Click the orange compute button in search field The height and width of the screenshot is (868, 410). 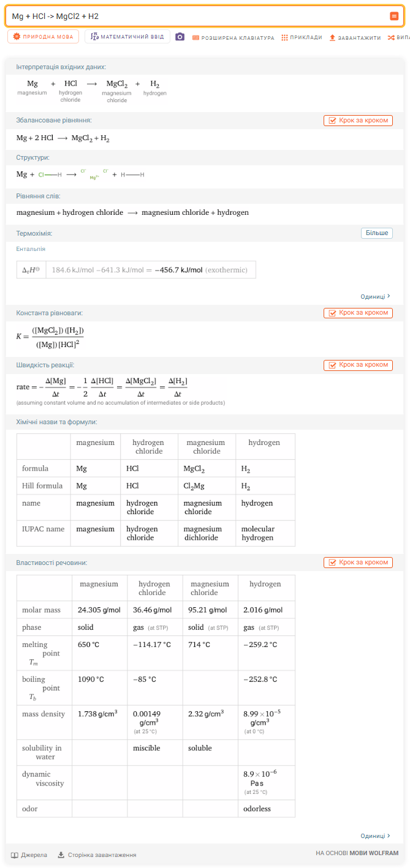(394, 17)
